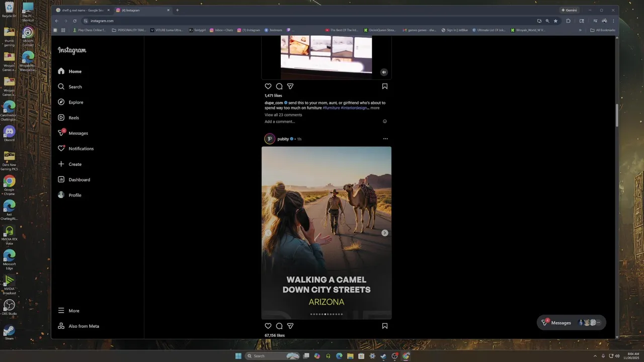Open the Explore page
The height and width of the screenshot is (362, 644).
70,102
